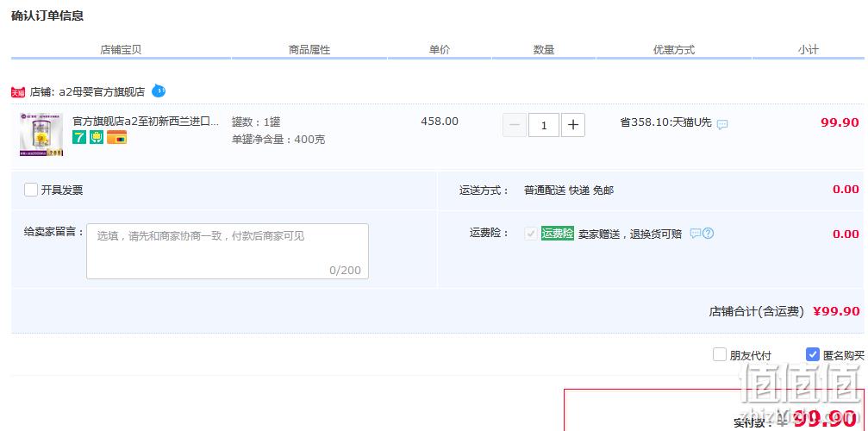Click the 数量 column header

[x=544, y=50]
